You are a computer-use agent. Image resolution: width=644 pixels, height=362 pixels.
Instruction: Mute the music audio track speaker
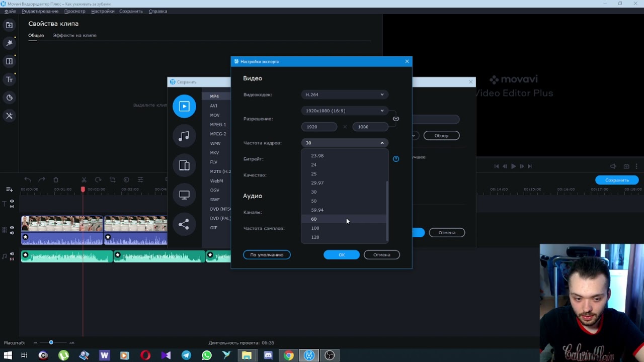click(12, 254)
